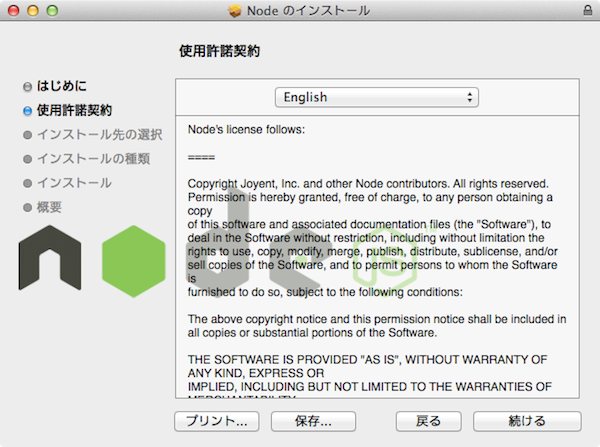
Task: Click the green hexagon Node logo
Action: 134,261
